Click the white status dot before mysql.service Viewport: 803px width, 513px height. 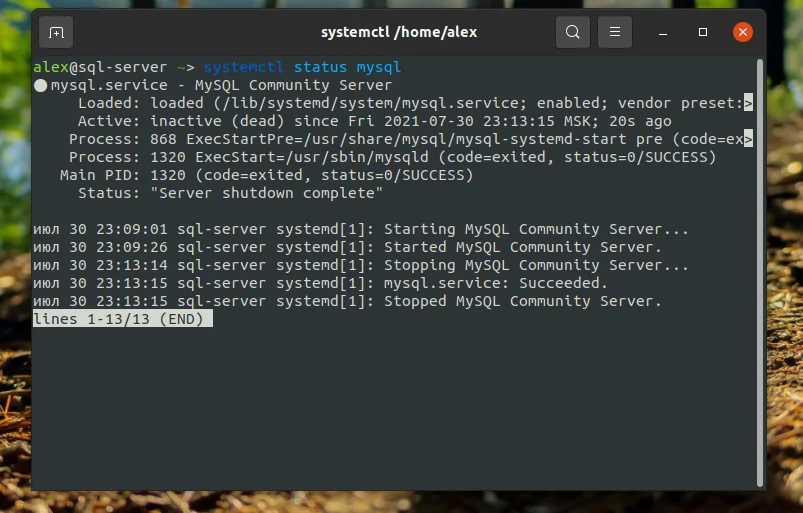coord(40,86)
